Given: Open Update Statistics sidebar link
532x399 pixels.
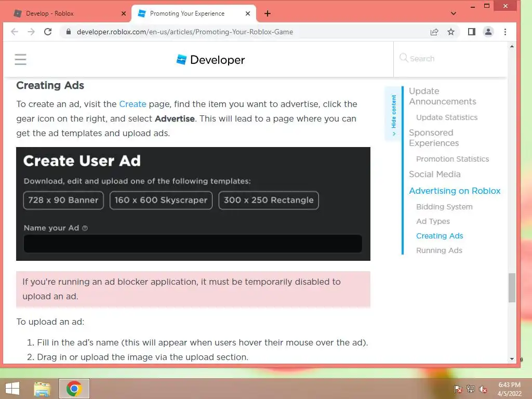Looking at the screenshot, I should coord(447,117).
